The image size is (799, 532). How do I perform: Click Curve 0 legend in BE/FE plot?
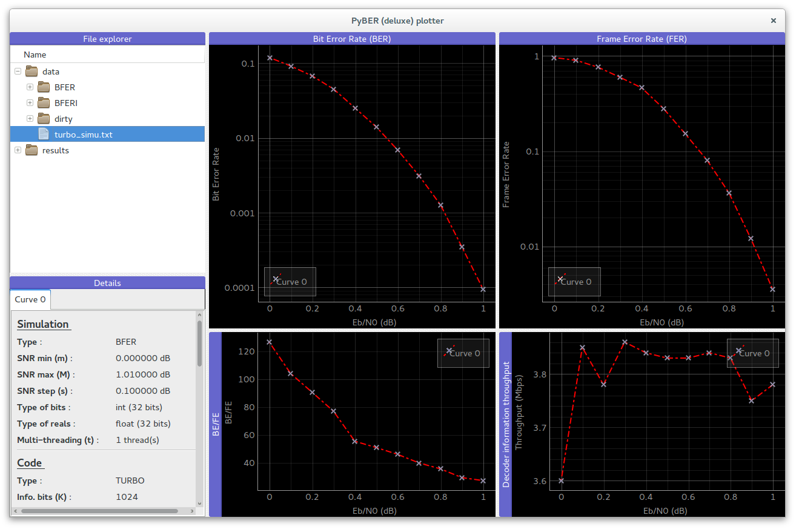(463, 353)
